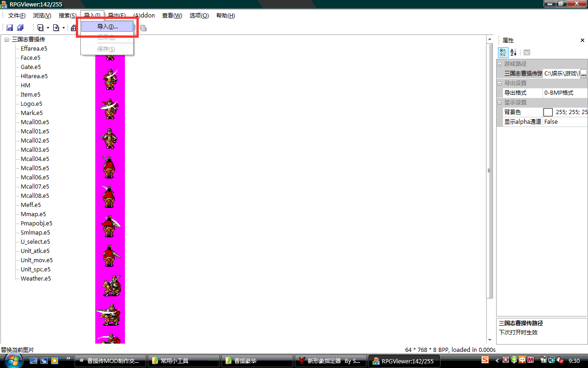Screen dimensions: 588x368
Task: Select Unit_mov.e5 in the tree
Action: pyautogui.click(x=37, y=260)
